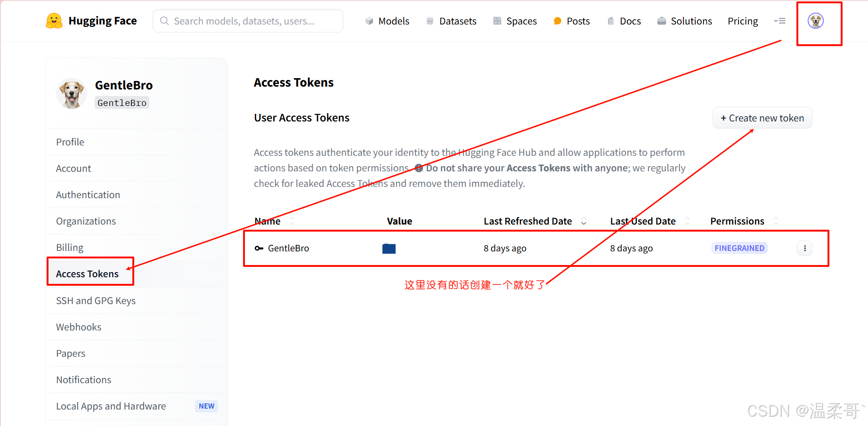The width and height of the screenshot is (868, 426).
Task: Click the Posts orange dot icon
Action: tap(558, 21)
